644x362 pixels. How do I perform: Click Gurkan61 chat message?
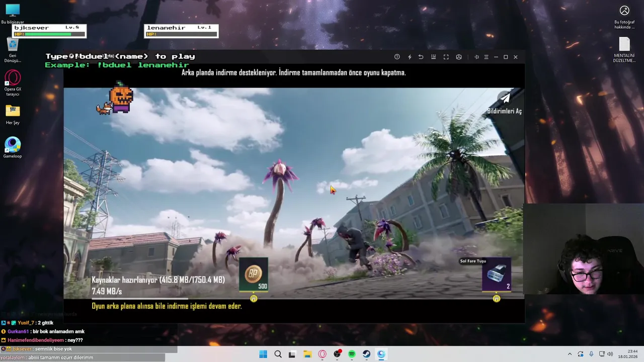pyautogui.click(x=43, y=331)
